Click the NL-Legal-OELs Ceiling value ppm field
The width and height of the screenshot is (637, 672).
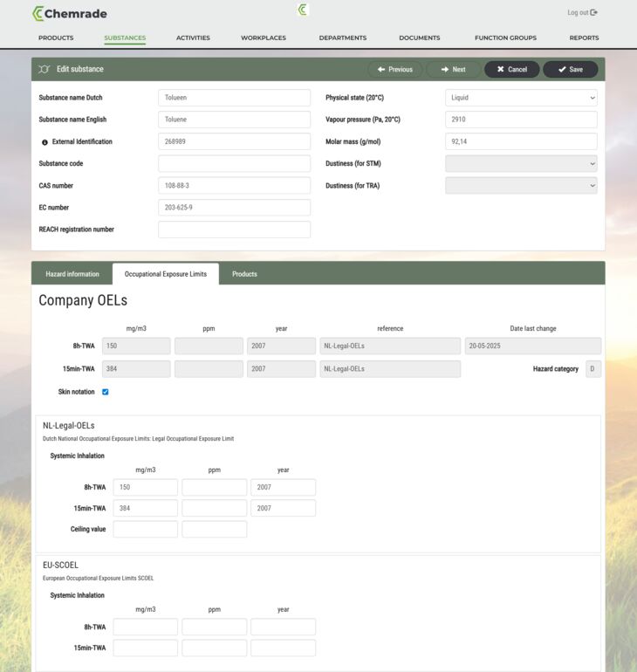[214, 529]
